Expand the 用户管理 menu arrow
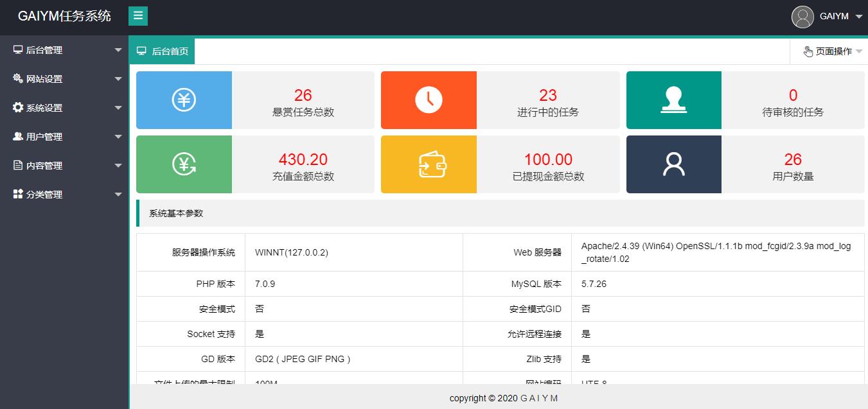This screenshot has height=409, width=868. click(118, 137)
